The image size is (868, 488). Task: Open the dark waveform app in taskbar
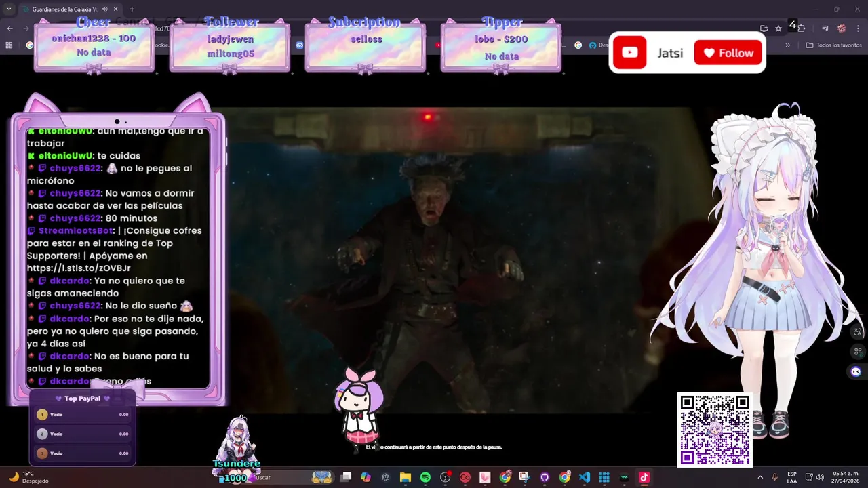tap(624, 477)
